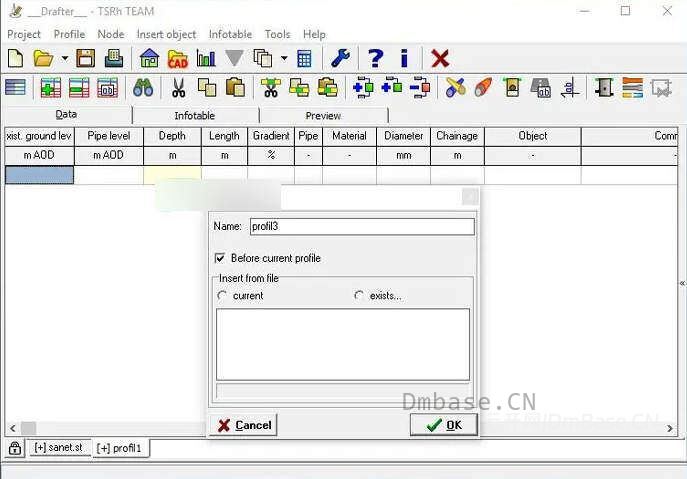Click the horizontal scrollbar right arrow
The image size is (687, 479).
tap(670, 428)
